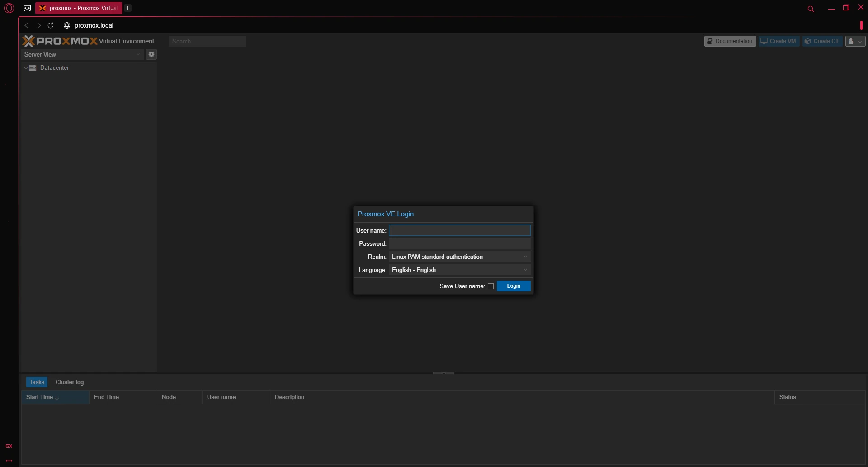
Task: Sort tasks by the Start Time column header
Action: (x=55, y=397)
